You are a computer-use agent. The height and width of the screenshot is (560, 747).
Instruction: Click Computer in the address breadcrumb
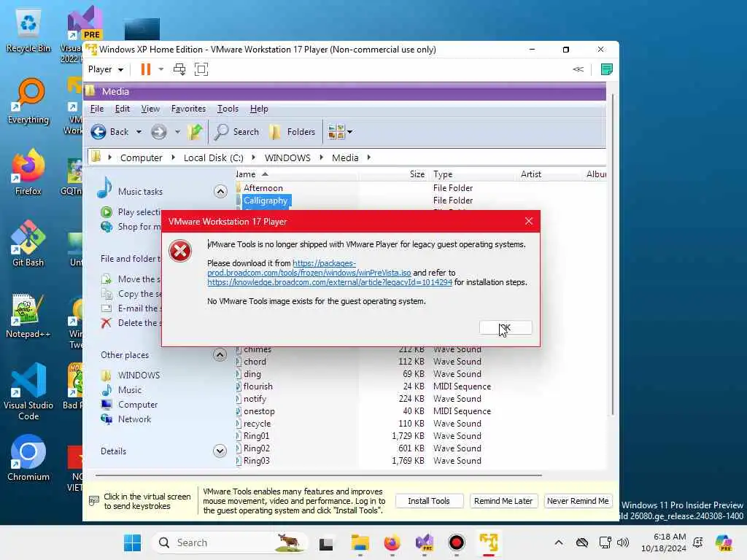point(141,157)
